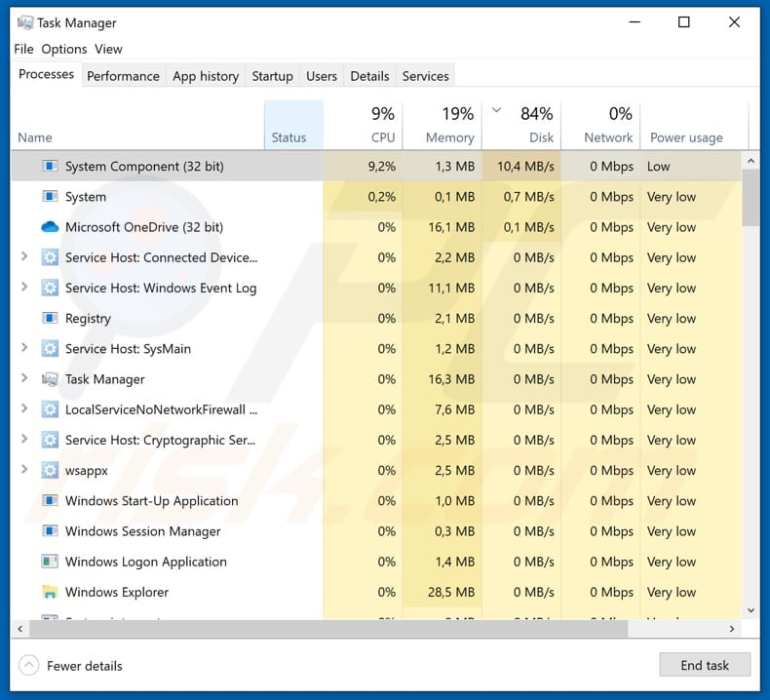Click the Task Manager process row icon

tap(50, 379)
